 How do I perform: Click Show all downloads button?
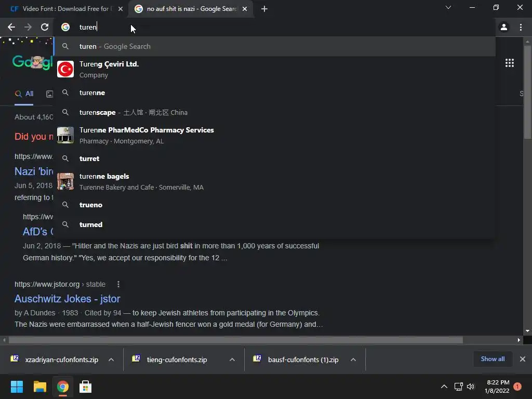pos(493,359)
